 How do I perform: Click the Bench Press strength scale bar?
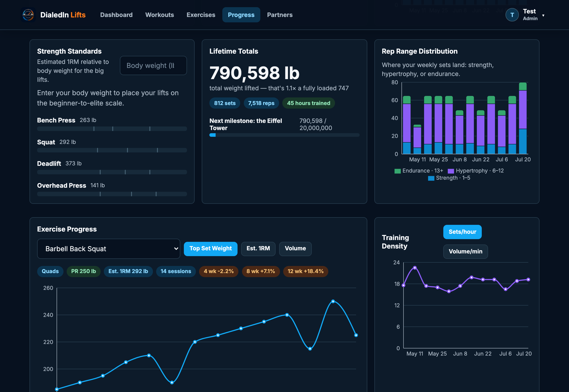(x=112, y=129)
